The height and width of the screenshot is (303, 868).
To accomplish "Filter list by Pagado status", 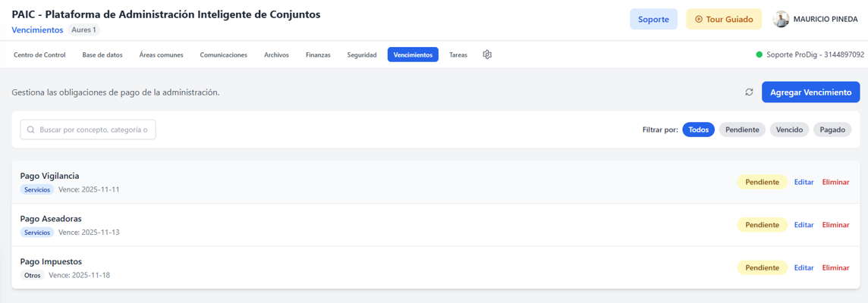I will point(832,130).
